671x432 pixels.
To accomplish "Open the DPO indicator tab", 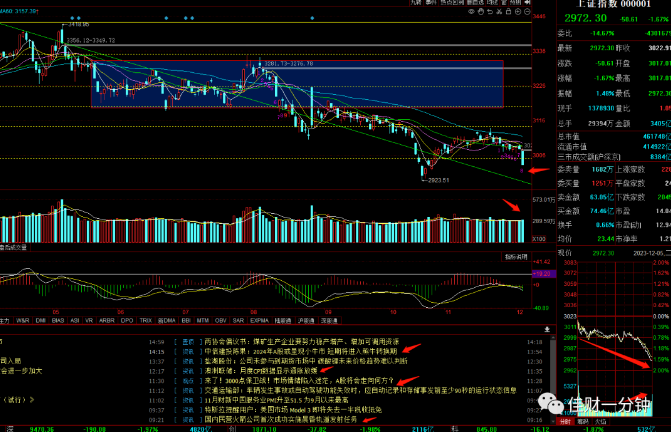I will tap(127, 320).
